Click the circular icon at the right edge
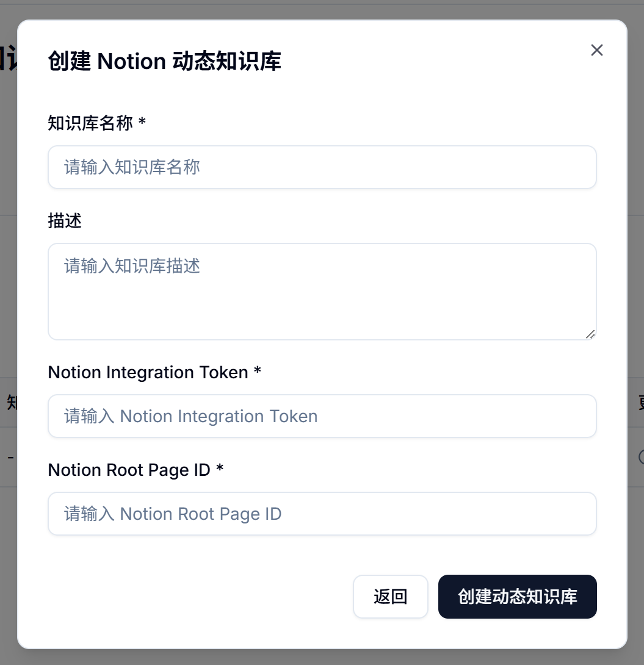644x665 pixels. pyautogui.click(x=642, y=456)
